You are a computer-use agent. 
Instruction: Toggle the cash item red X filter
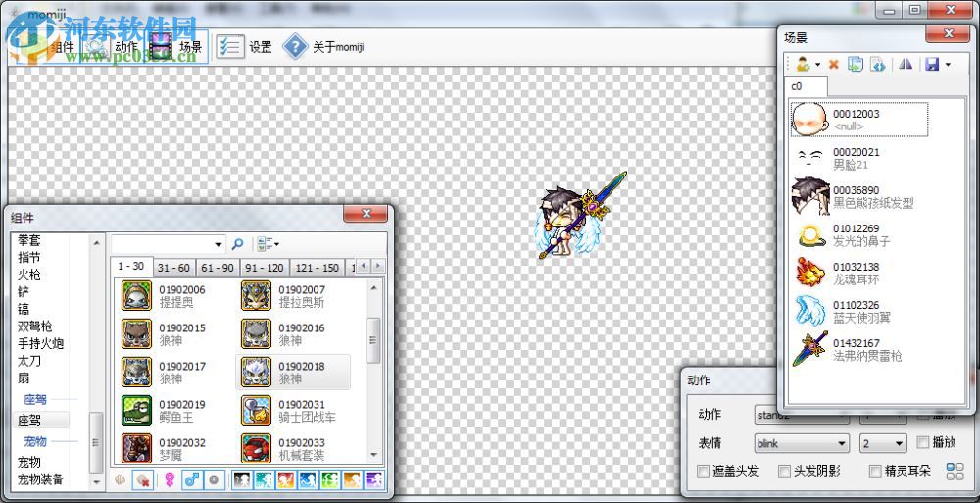pyautogui.click(x=143, y=480)
